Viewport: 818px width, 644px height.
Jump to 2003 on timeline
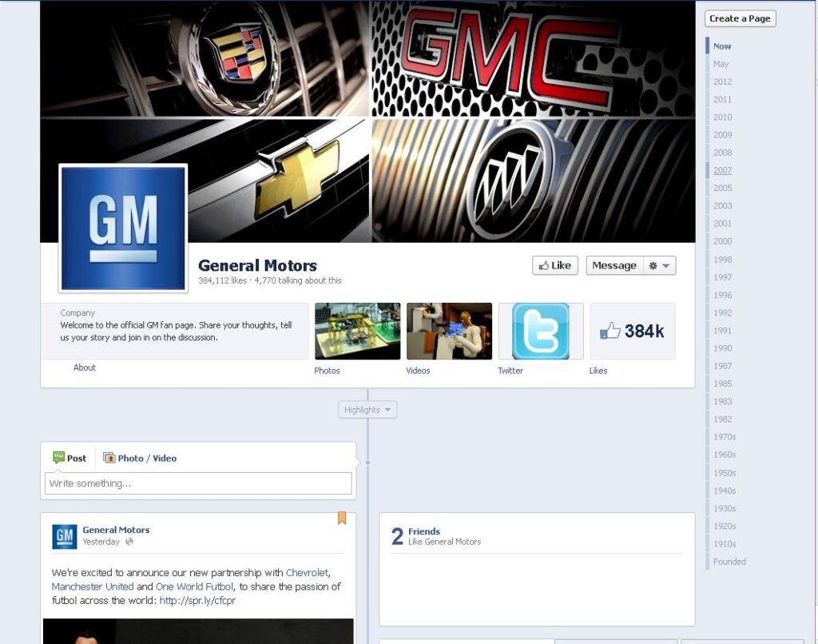click(722, 205)
